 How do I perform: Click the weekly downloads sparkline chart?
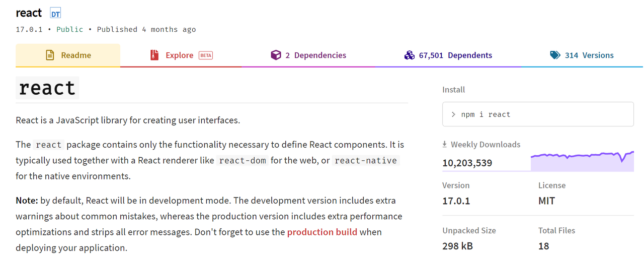point(582,161)
